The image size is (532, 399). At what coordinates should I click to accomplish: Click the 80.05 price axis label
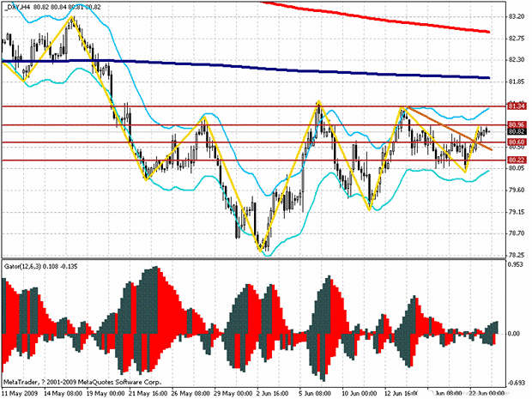pos(517,168)
